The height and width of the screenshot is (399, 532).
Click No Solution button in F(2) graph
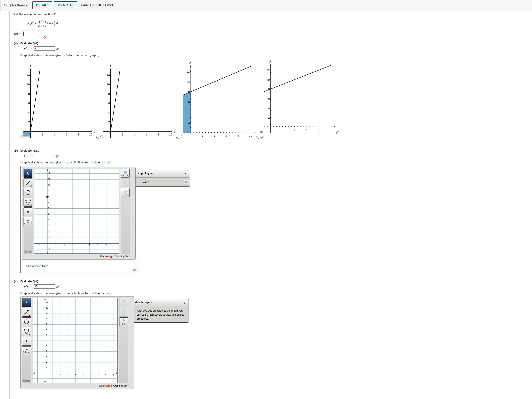click(x=28, y=221)
